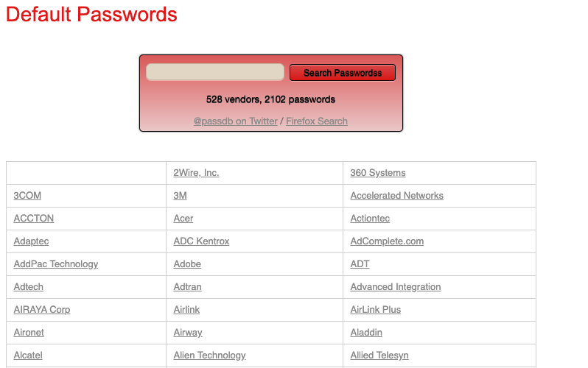The height and width of the screenshot is (368, 588).
Task: Select the Alien Technology link
Action: pos(209,355)
